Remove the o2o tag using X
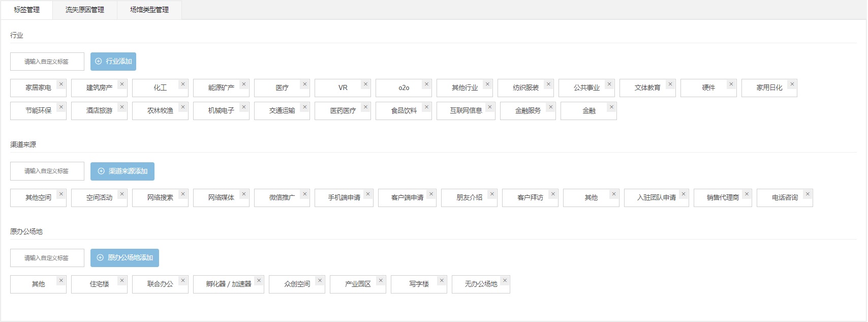868x322 pixels. coord(426,84)
